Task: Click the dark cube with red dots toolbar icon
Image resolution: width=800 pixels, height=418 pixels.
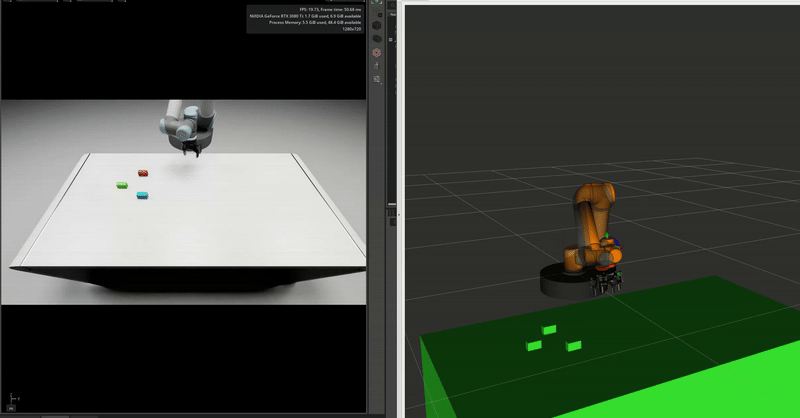Action: coord(377,25)
